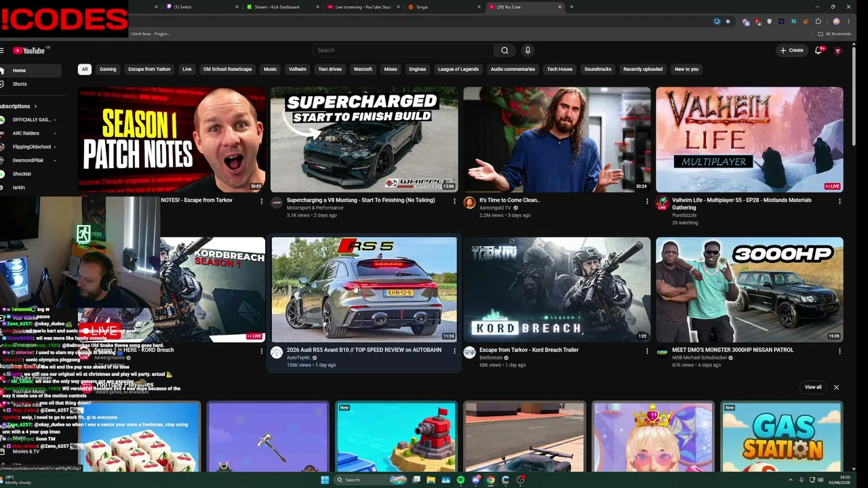The height and width of the screenshot is (488, 868).
Task: Select the All filter chip
Action: pos(85,69)
